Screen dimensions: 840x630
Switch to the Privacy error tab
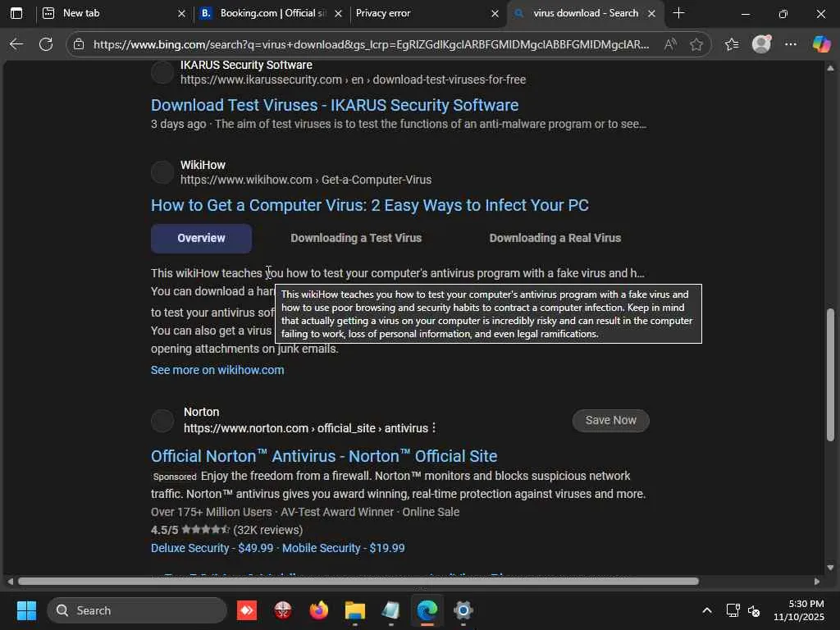coord(427,13)
